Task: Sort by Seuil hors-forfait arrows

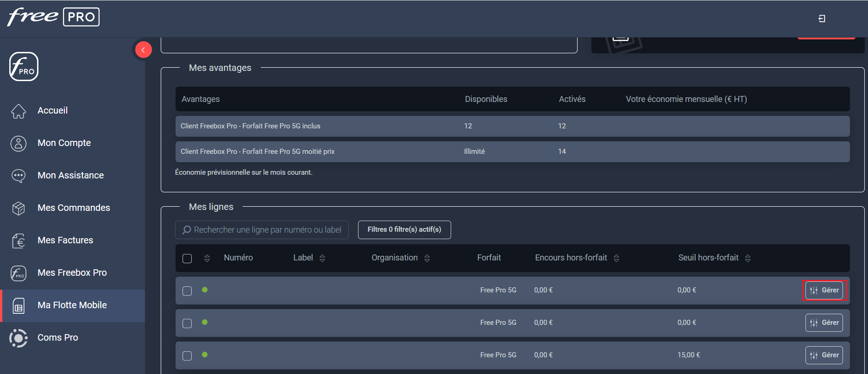Action: point(748,258)
